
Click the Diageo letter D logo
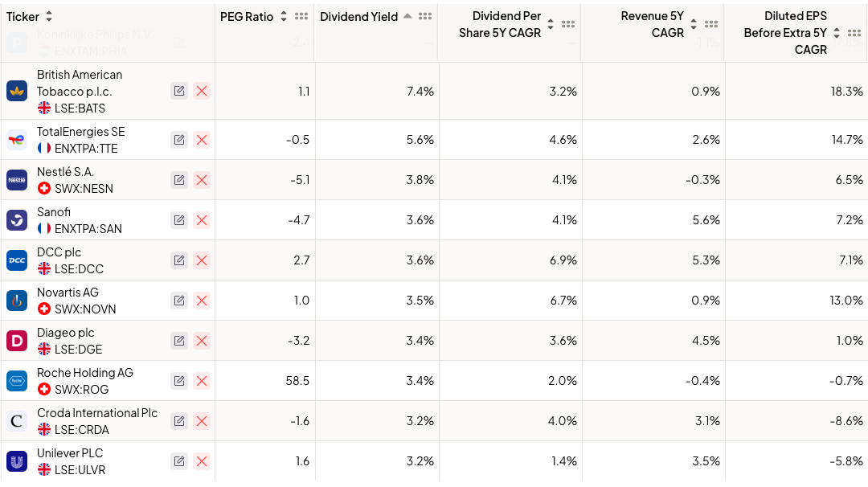click(x=17, y=340)
